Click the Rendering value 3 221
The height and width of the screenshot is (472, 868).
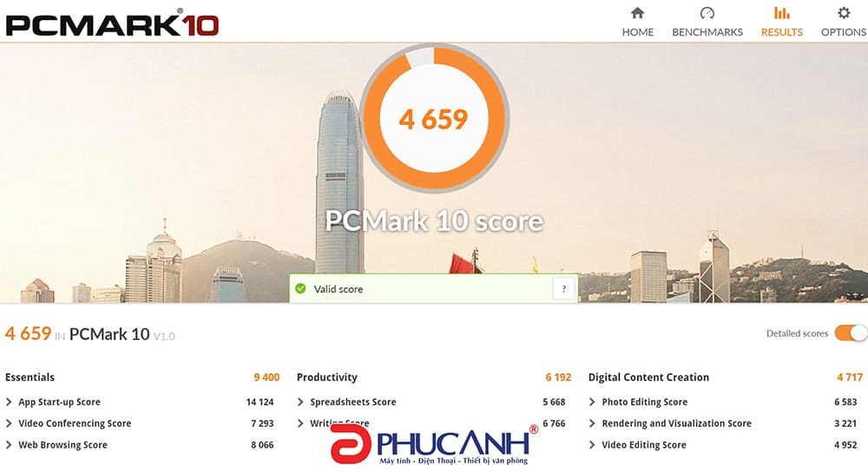click(x=845, y=423)
